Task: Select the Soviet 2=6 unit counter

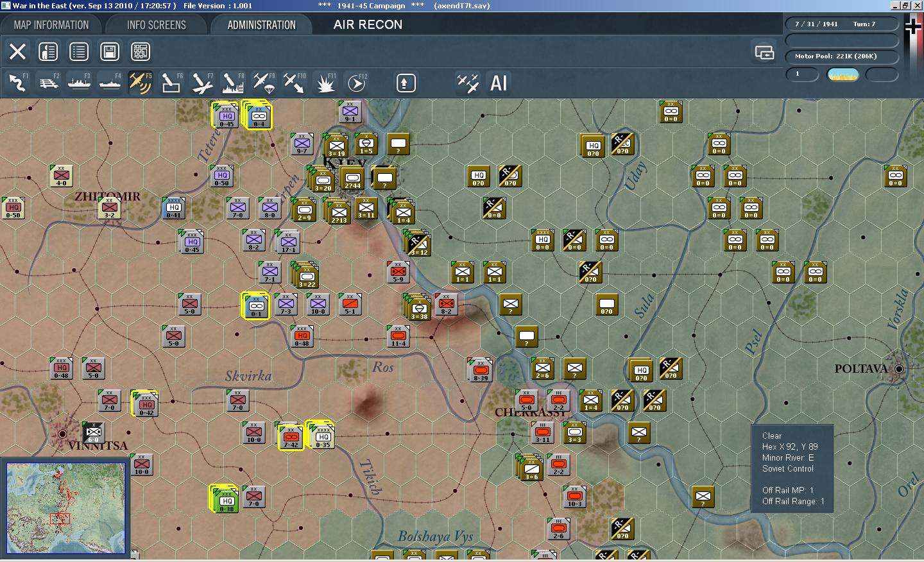Action: click(x=543, y=368)
